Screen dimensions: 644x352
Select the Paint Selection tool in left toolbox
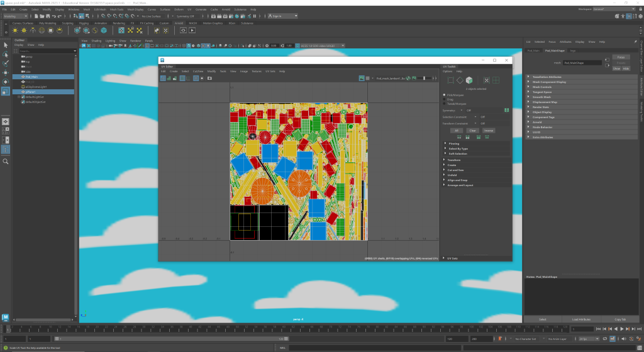(6, 63)
